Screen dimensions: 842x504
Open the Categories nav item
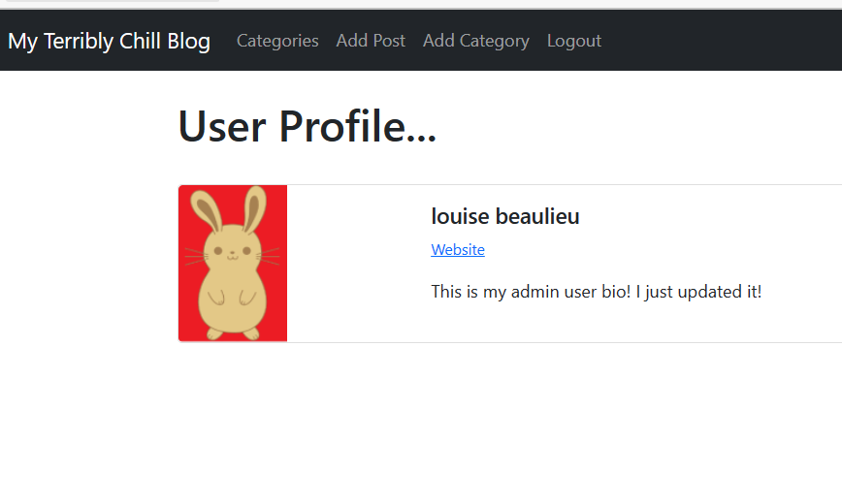(277, 41)
